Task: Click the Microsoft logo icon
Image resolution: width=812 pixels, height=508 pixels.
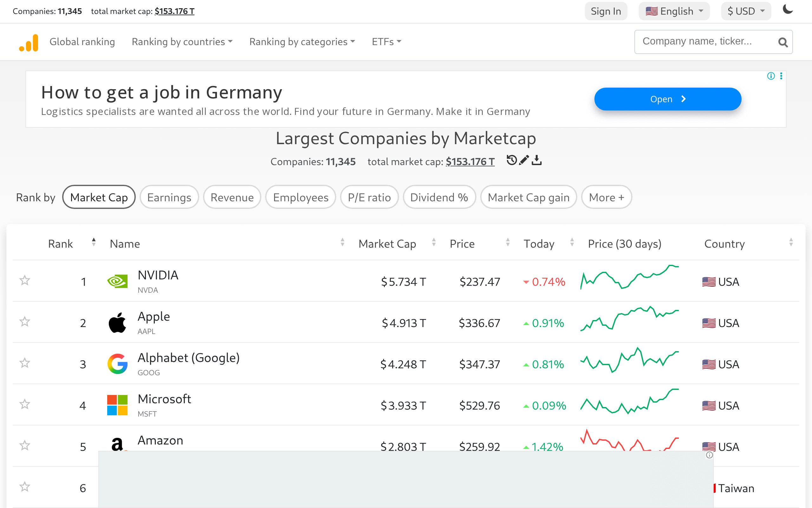Action: point(117,405)
